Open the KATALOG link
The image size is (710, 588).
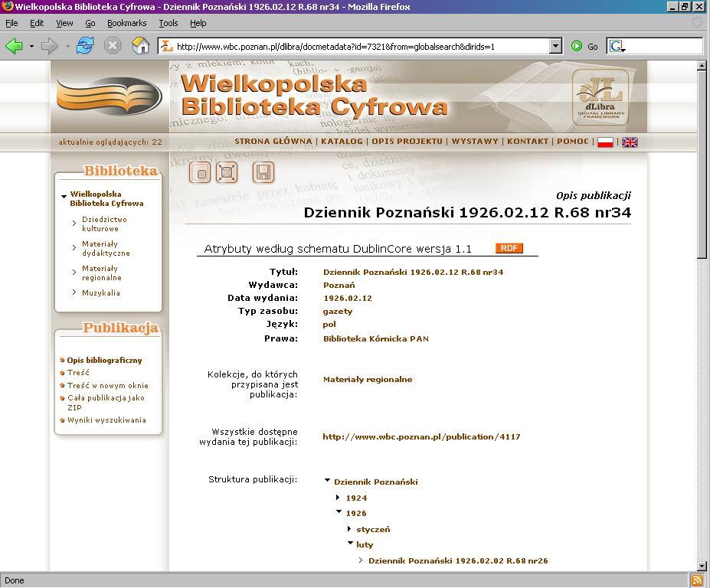pos(342,141)
